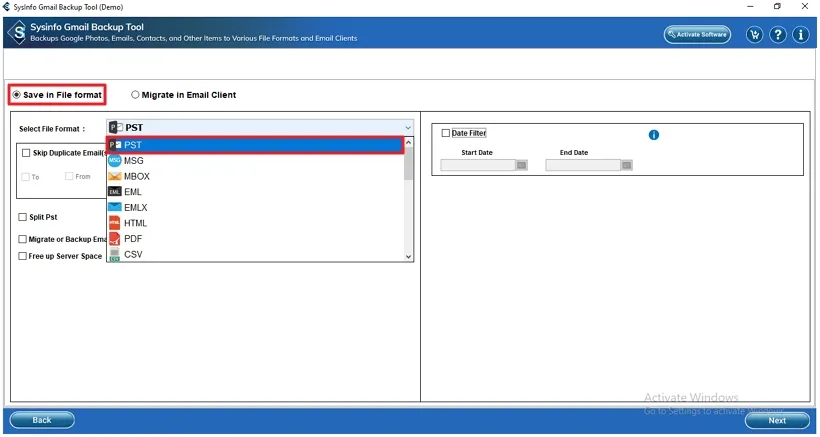This screenshot has width=820, height=437.
Task: Click the blue Date Filter info icon
Action: point(654,134)
